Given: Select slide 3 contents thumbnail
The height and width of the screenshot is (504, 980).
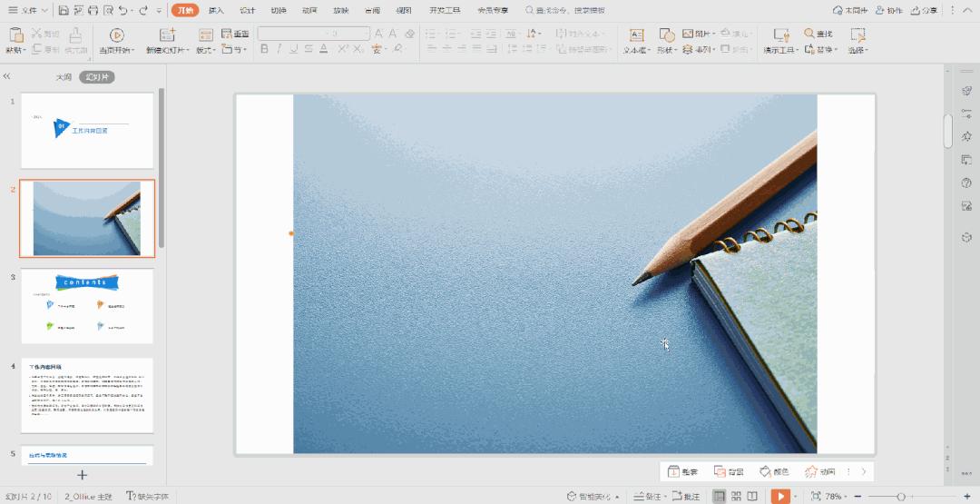Looking at the screenshot, I should [x=87, y=306].
